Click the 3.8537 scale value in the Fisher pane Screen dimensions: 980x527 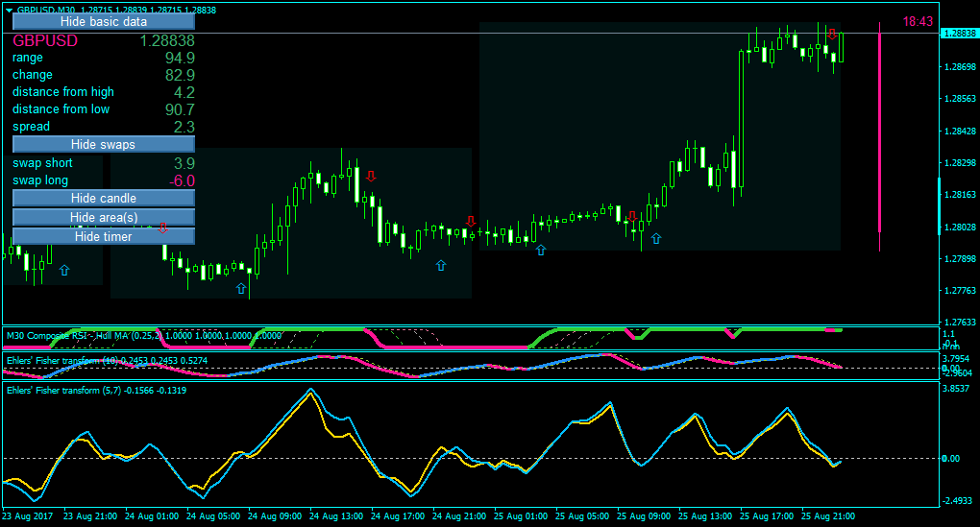(957, 389)
